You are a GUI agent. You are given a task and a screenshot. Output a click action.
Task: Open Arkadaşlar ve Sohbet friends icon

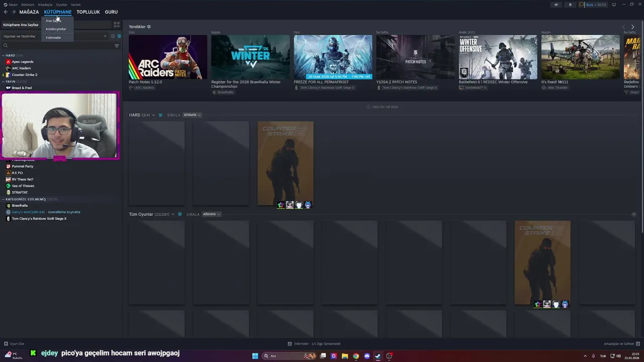point(637,344)
